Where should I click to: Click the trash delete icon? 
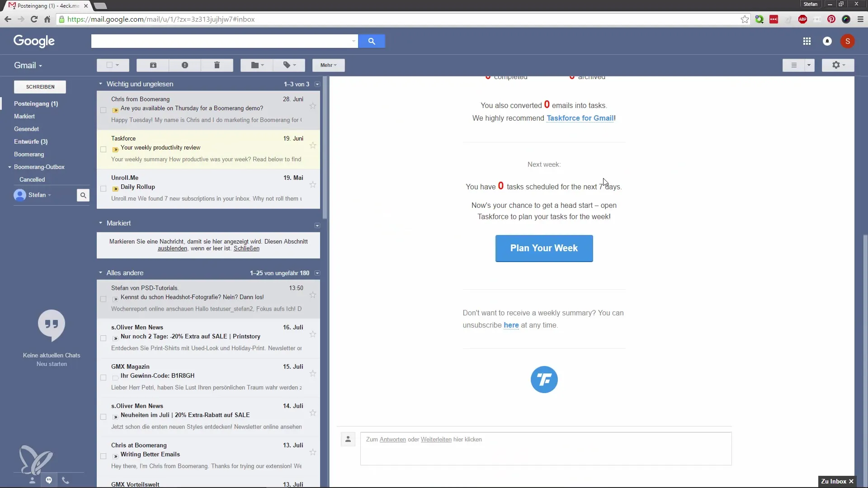pyautogui.click(x=217, y=65)
